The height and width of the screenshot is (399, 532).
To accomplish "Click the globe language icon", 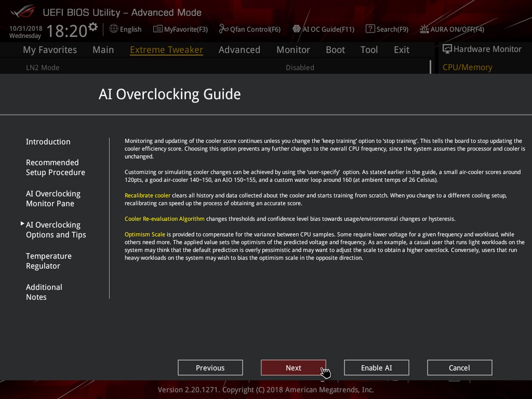I will coord(114,29).
